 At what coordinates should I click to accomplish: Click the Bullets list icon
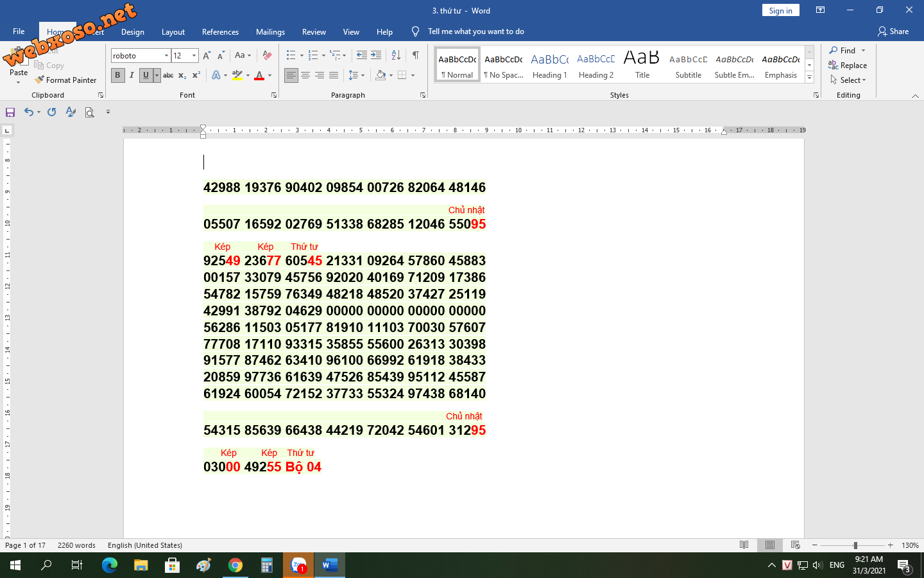tap(291, 56)
